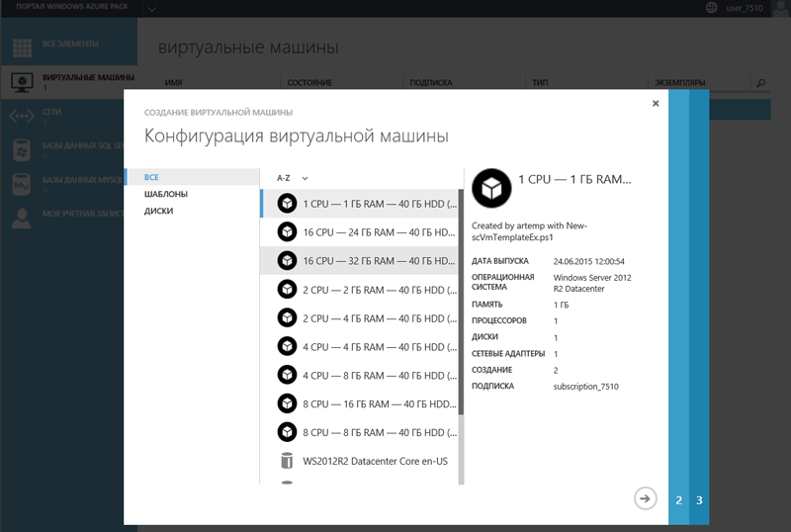This screenshot has width=791, height=532.
Task: Click the cube icon for 4 CPU — 8 ГБ RAM
Action: point(287,375)
